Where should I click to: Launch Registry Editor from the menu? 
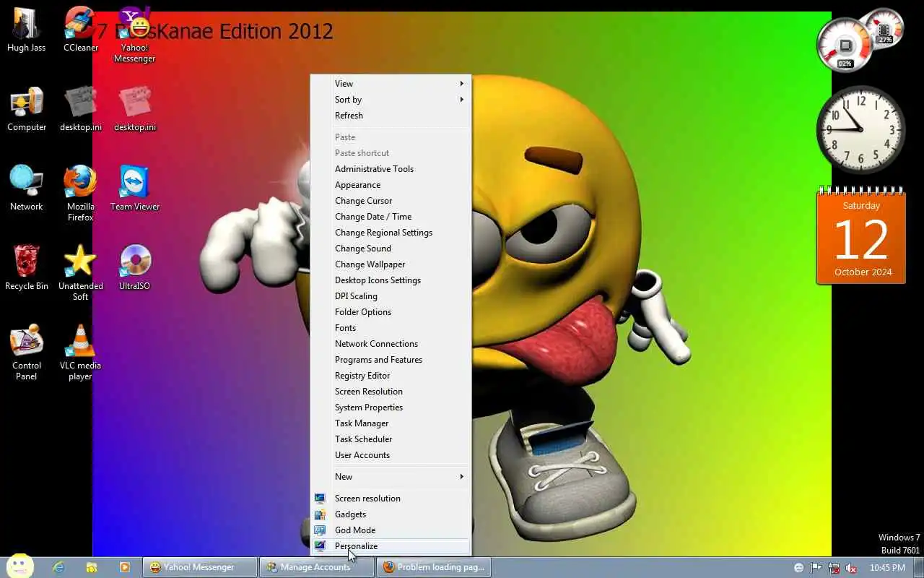[391, 376]
